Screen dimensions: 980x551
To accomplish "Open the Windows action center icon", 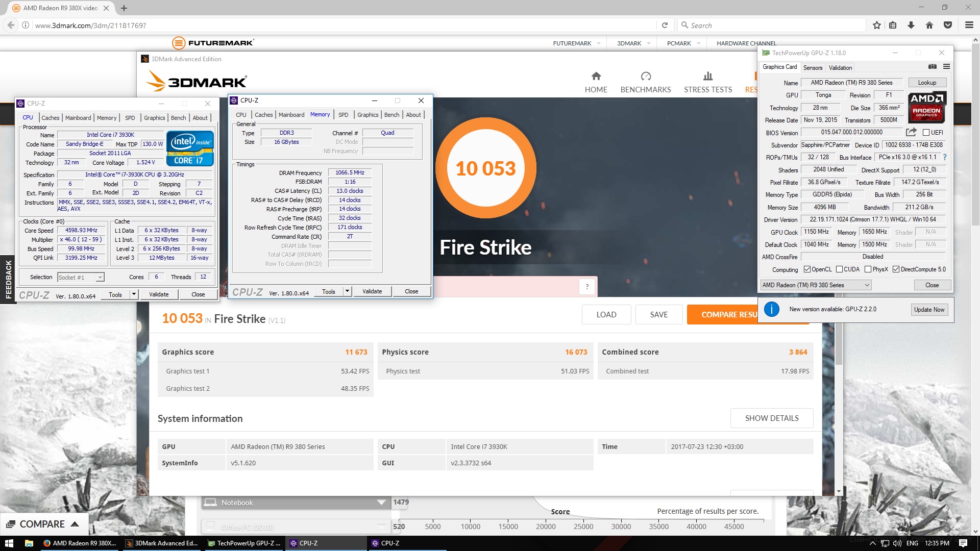I will [963, 543].
